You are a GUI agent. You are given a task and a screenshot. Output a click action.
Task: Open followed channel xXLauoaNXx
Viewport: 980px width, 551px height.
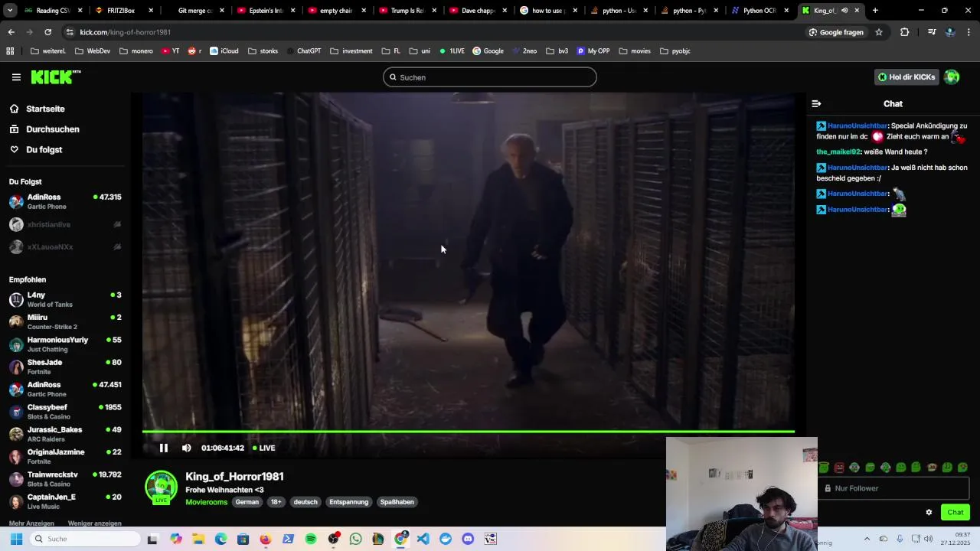pyautogui.click(x=65, y=247)
